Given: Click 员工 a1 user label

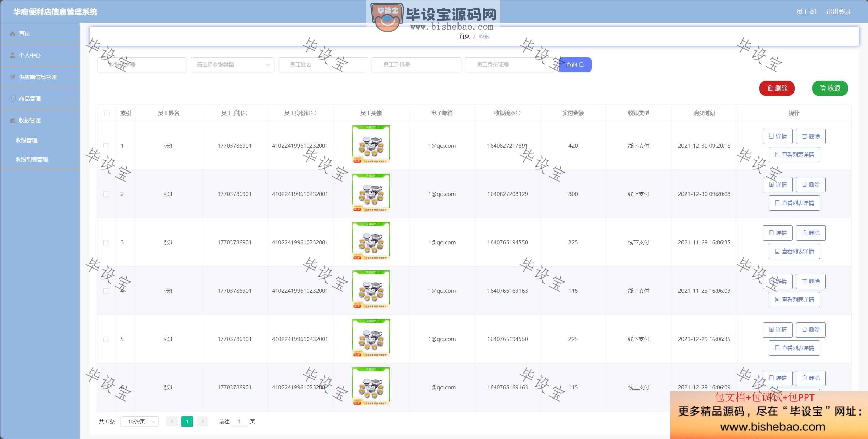Looking at the screenshot, I should point(806,12).
